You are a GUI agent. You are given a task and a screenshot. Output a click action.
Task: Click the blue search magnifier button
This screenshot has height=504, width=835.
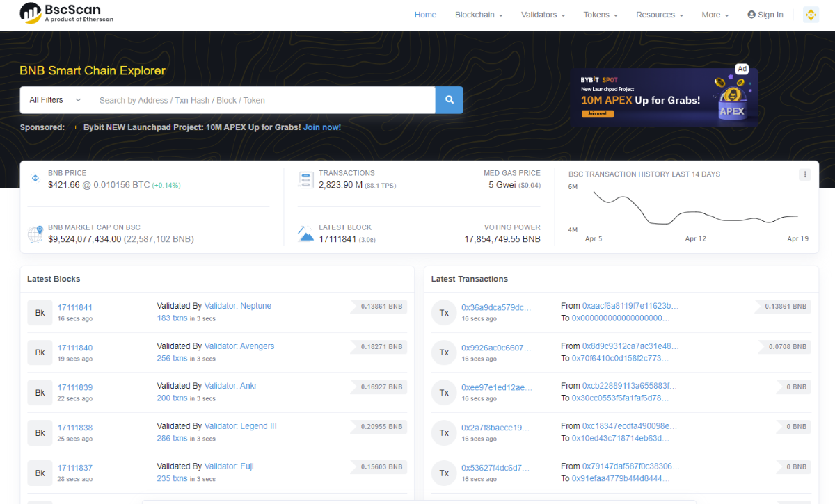coord(450,100)
